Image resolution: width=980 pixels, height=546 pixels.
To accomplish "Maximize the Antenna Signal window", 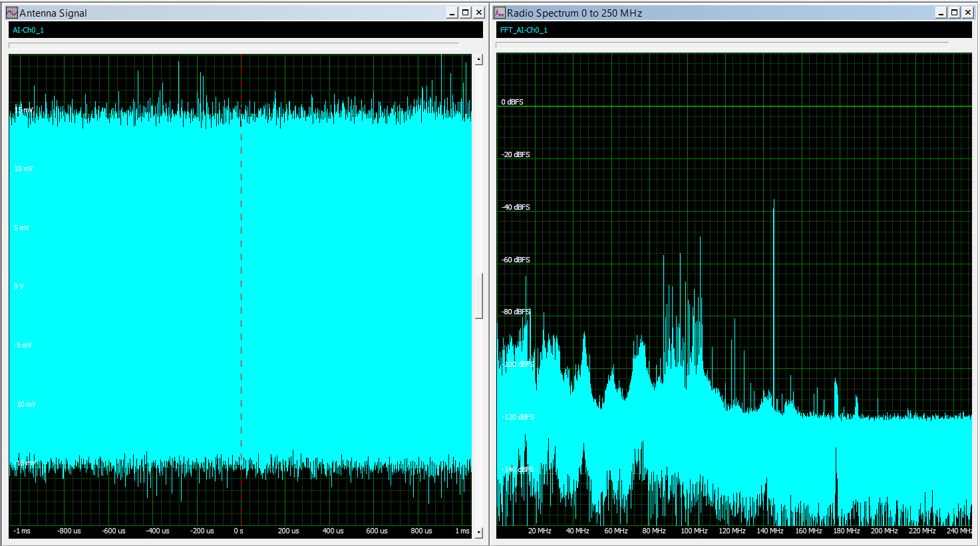I will tap(466, 13).
